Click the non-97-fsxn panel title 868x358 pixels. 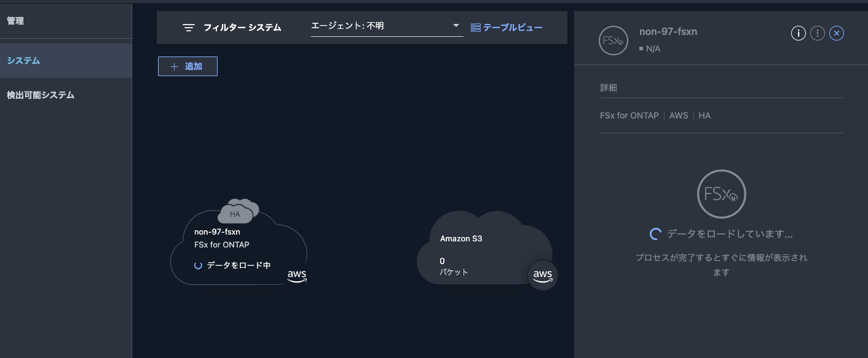point(668,32)
